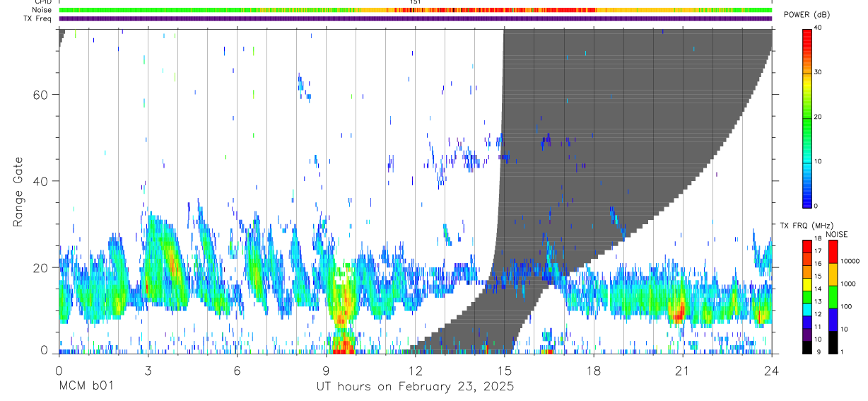Screen dimensions: 868x401
Task: Click noise scale label '1000'
Action: (x=849, y=284)
